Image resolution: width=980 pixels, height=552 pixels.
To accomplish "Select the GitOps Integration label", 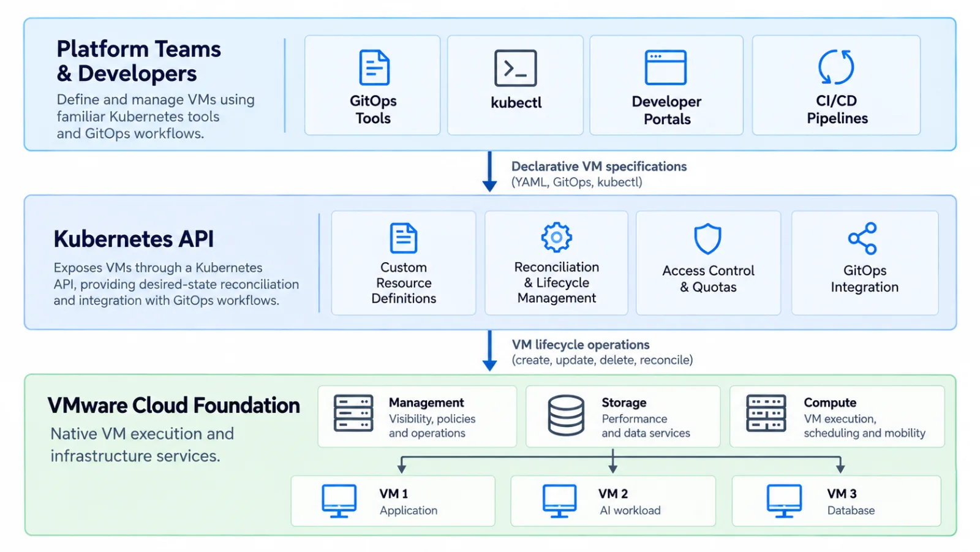I will click(864, 279).
